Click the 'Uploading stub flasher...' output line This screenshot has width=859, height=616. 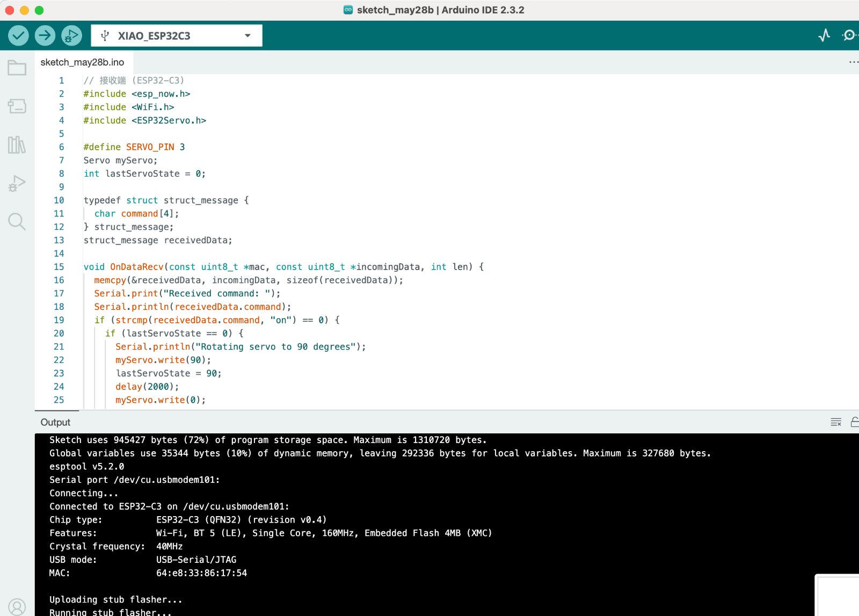pyautogui.click(x=116, y=600)
